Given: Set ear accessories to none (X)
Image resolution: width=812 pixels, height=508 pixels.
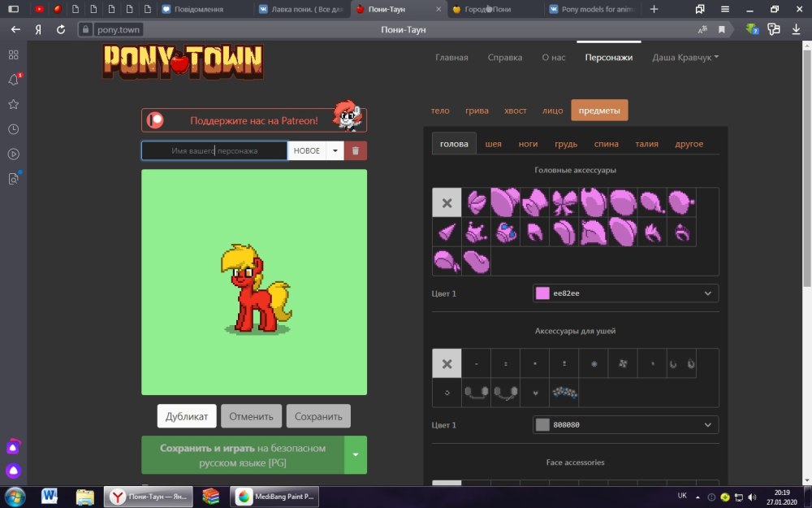Looking at the screenshot, I should pos(447,363).
